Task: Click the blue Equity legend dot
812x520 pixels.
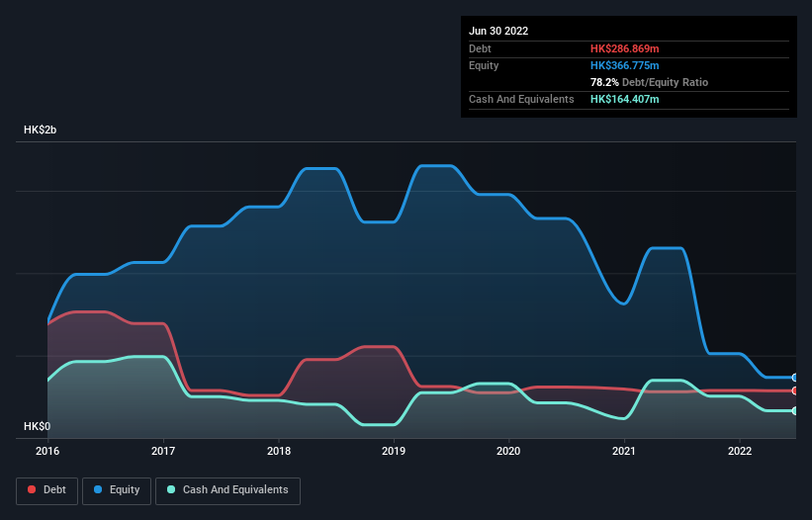Action: (98, 489)
